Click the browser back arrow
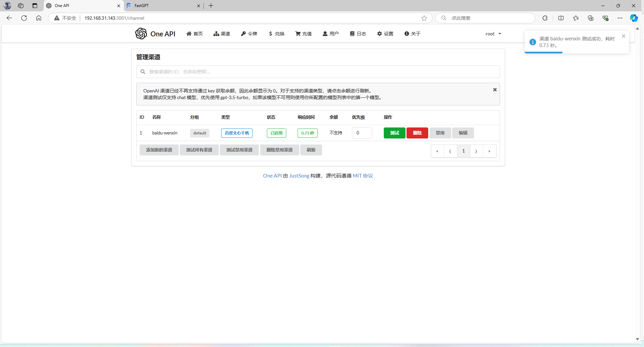The image size is (644, 347). point(9,18)
